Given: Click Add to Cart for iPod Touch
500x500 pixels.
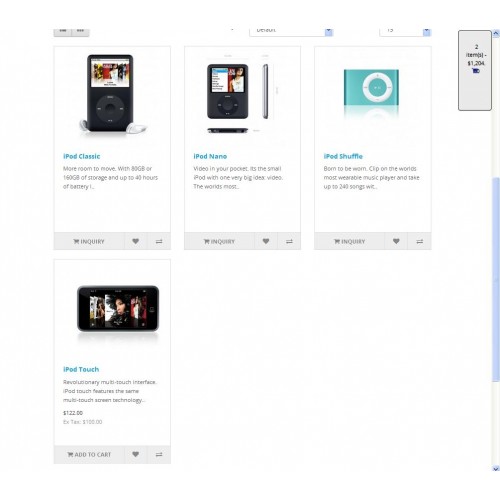Looking at the screenshot, I should pyautogui.click(x=89, y=454).
